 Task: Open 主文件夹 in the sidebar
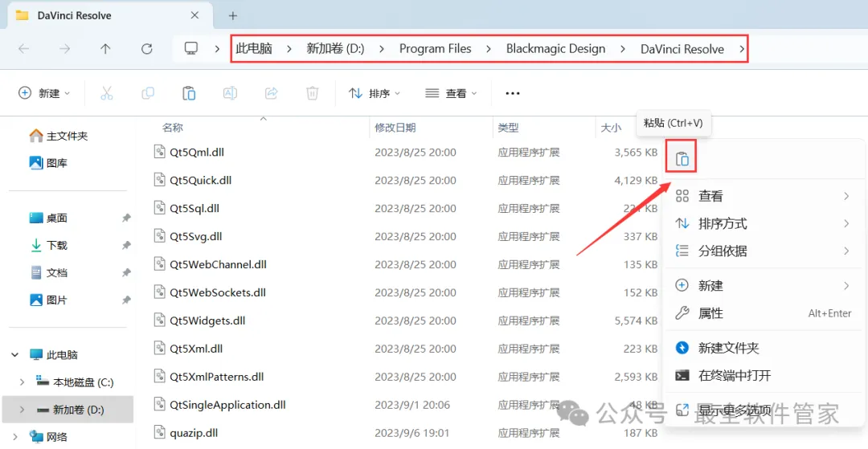[x=59, y=136]
